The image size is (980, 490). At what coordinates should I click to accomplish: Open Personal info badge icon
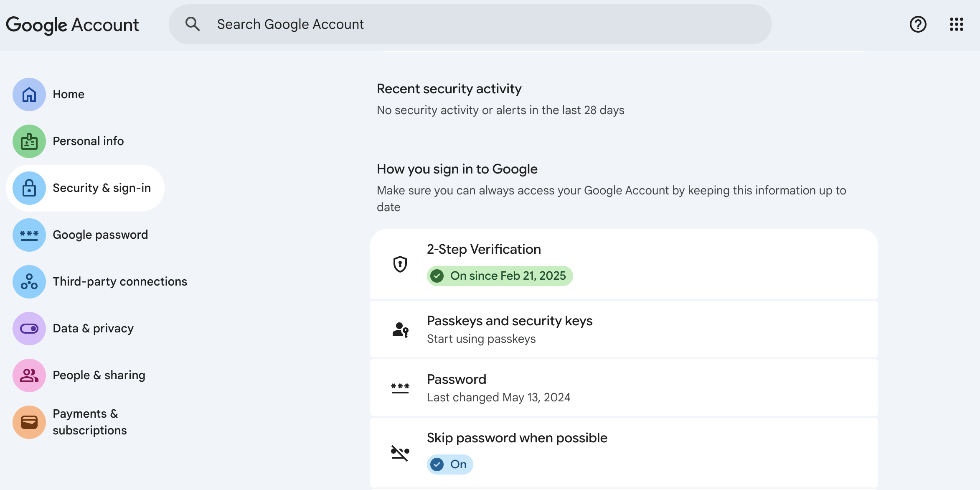(x=29, y=141)
